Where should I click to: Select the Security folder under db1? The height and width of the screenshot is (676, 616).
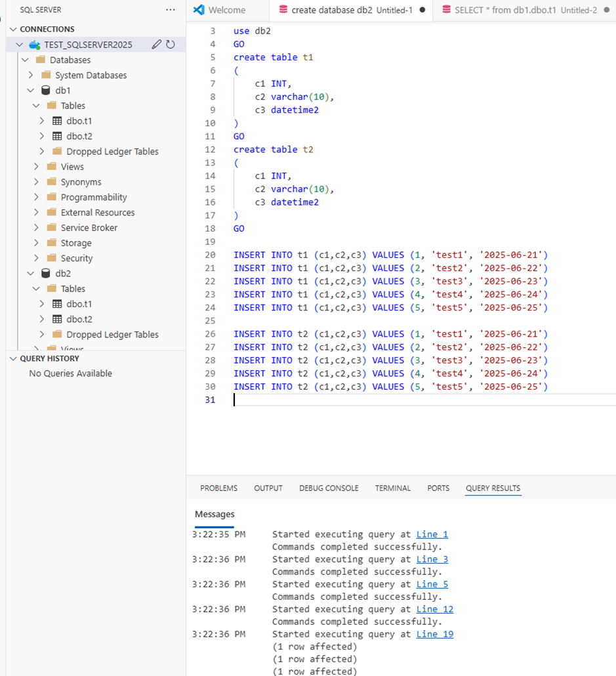pos(77,259)
